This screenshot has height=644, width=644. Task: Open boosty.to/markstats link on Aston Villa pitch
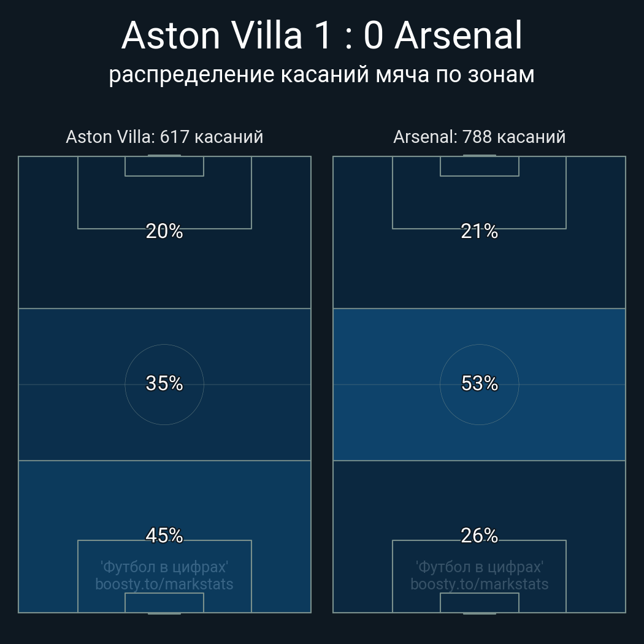(164, 584)
